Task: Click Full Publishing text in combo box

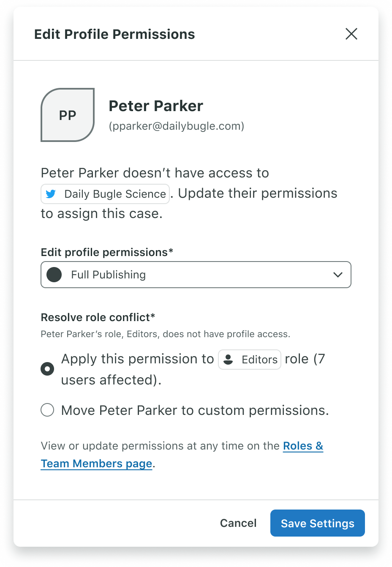Action: tap(109, 275)
